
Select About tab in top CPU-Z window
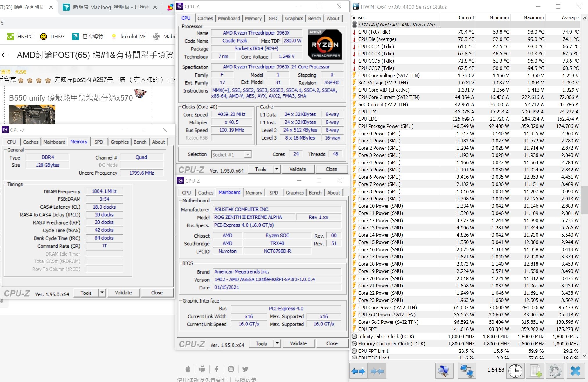333,18
